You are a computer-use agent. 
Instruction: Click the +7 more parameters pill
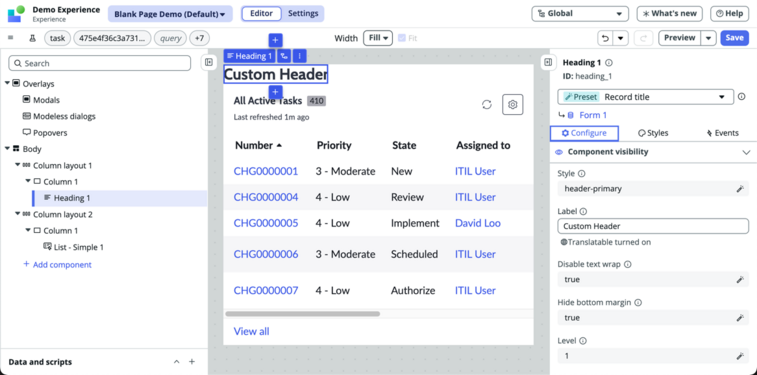pyautogui.click(x=200, y=38)
